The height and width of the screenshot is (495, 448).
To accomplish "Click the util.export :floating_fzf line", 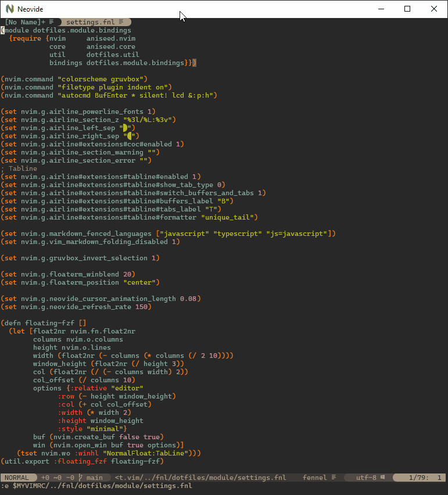I will pyautogui.click(x=82, y=461).
